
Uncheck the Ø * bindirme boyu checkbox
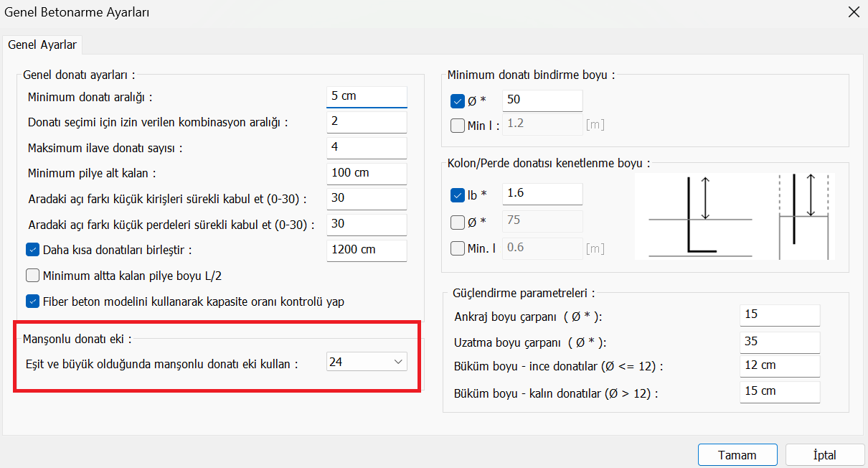click(x=458, y=100)
